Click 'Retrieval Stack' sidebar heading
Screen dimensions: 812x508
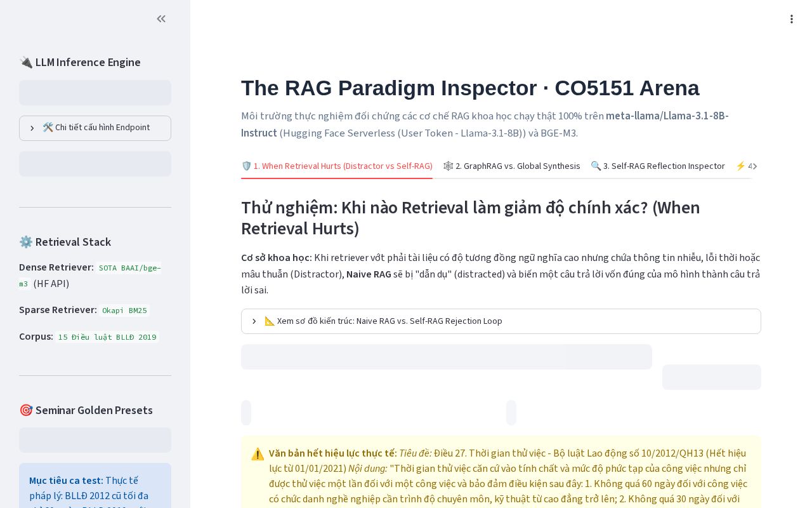point(65,242)
